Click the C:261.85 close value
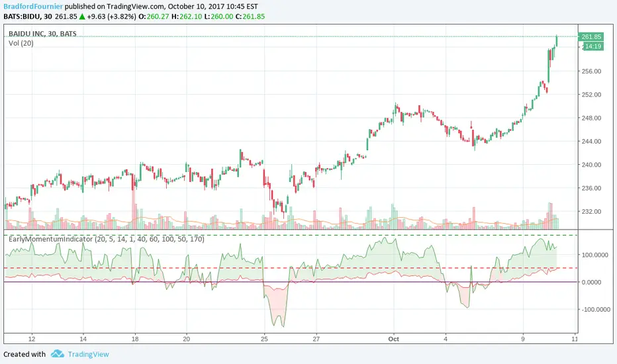The height and width of the screenshot is (364, 617). [x=250, y=17]
